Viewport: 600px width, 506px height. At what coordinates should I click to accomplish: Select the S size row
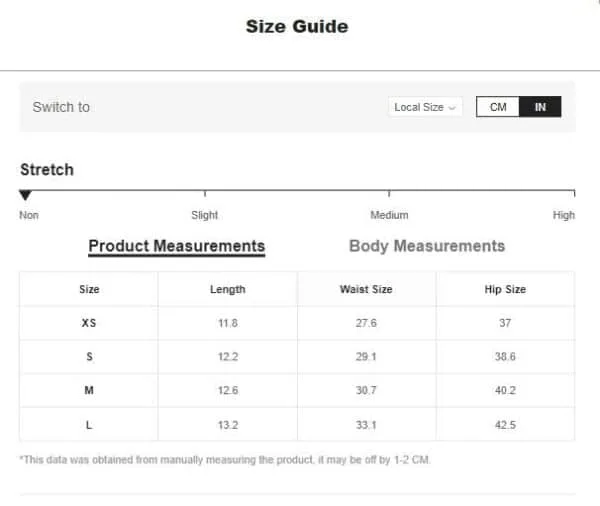point(297,356)
